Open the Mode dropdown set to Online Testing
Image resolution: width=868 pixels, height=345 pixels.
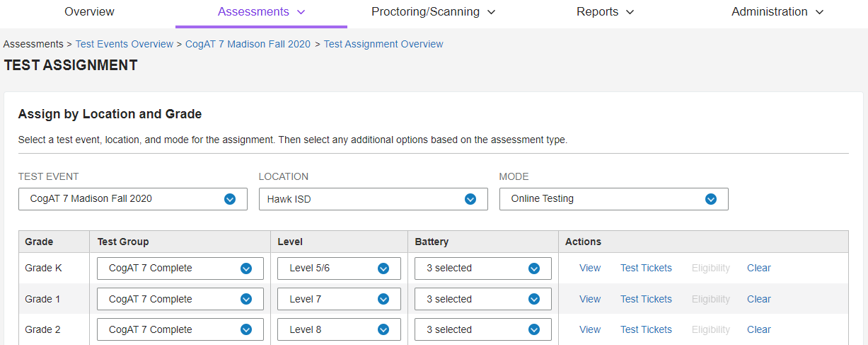click(x=613, y=199)
